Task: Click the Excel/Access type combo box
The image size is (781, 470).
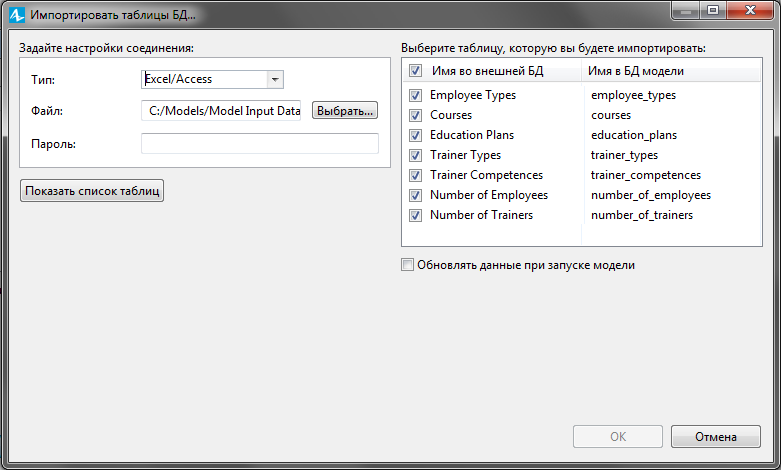Action: [212, 79]
